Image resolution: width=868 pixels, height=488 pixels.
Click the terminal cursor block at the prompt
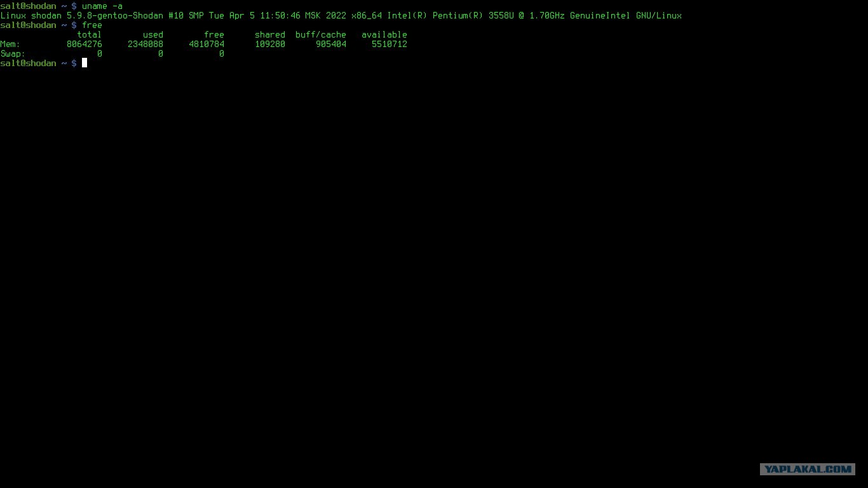coord(85,63)
